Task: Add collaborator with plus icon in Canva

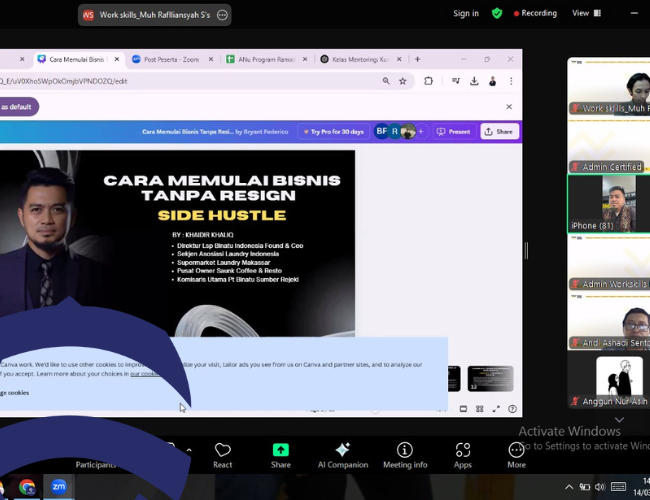Action: pyautogui.click(x=421, y=131)
